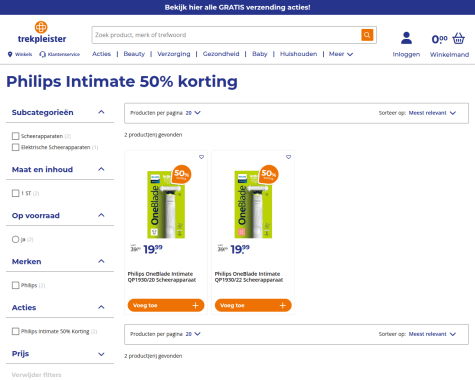Image resolution: width=475 pixels, height=380 pixels.
Task: Click the orange search magnifier button
Action: (367, 35)
